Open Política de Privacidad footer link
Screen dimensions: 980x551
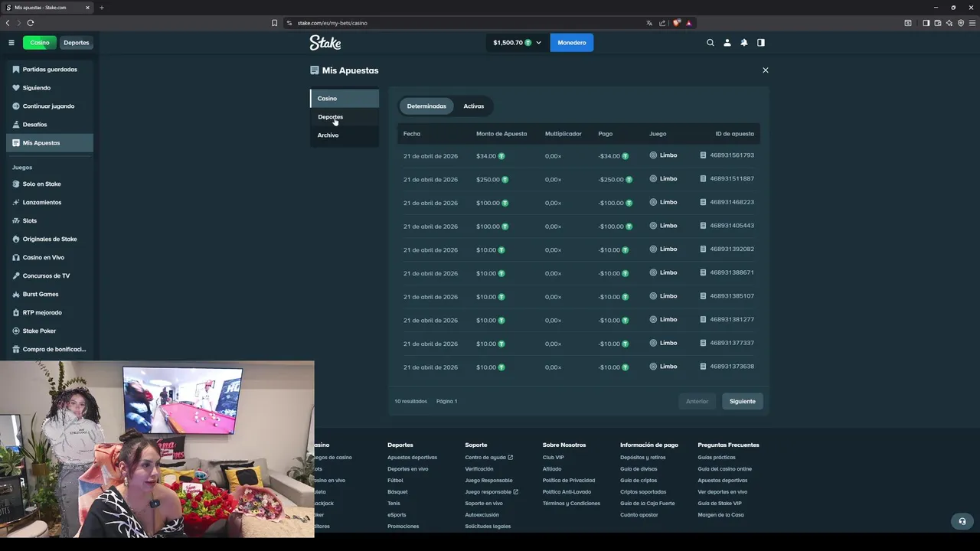point(569,481)
